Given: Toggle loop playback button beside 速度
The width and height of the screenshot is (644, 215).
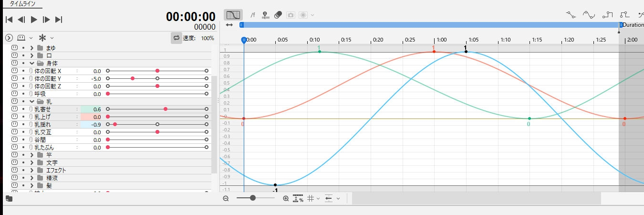Looking at the screenshot, I should [x=177, y=38].
